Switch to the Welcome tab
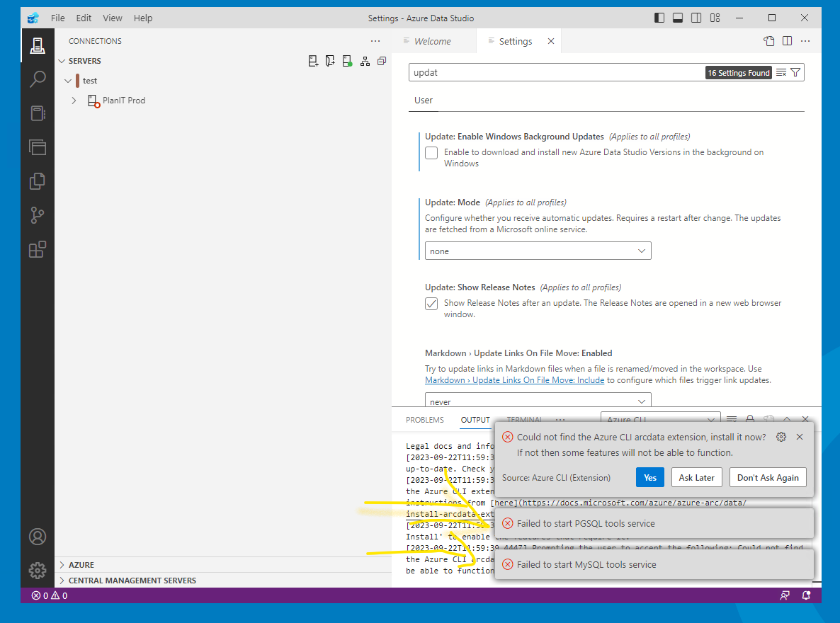The height and width of the screenshot is (623, 840). (433, 41)
